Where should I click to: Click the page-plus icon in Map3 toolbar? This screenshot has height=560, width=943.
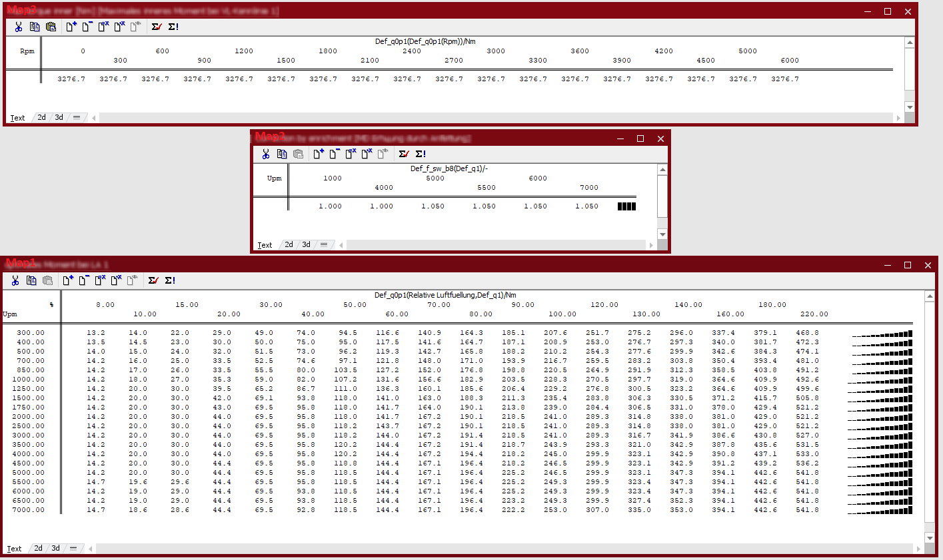[71, 27]
